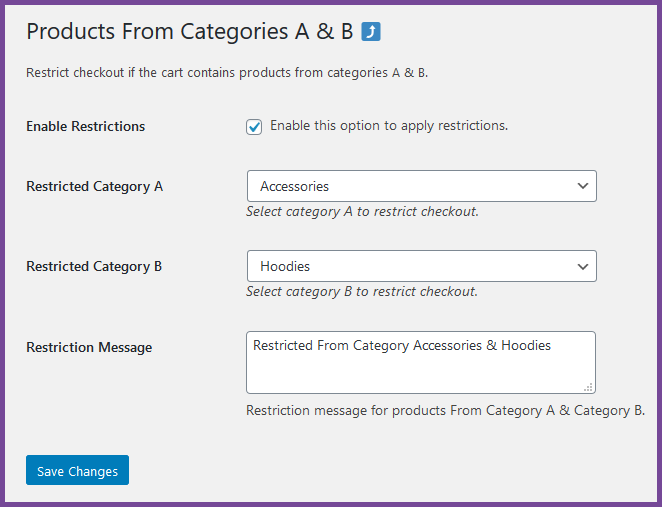Image resolution: width=662 pixels, height=507 pixels.
Task: Click the restriction message help text below textarea
Action: (x=445, y=411)
